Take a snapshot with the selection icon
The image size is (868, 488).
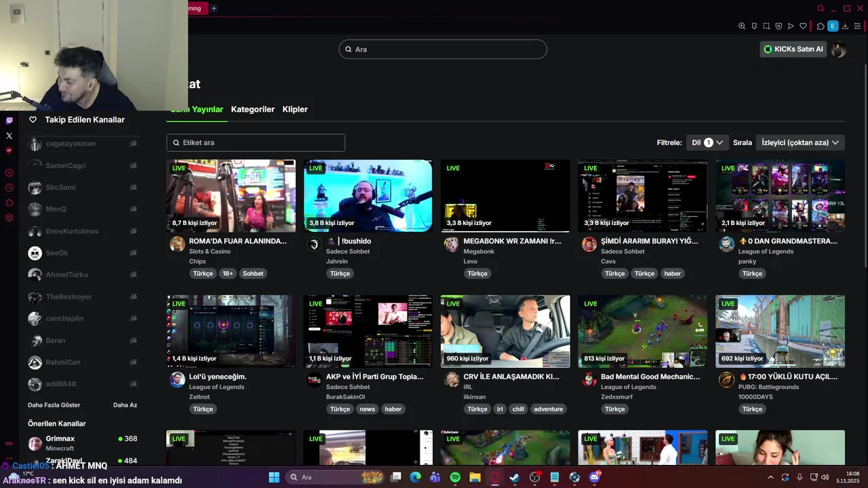click(x=766, y=26)
